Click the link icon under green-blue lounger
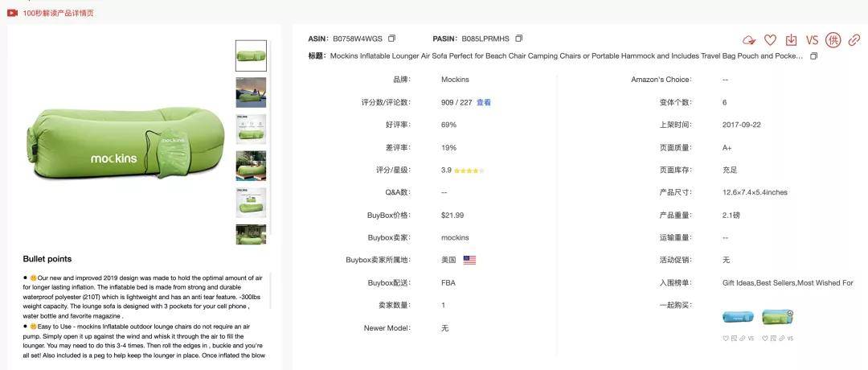This screenshot has width=868, height=370. click(x=782, y=338)
